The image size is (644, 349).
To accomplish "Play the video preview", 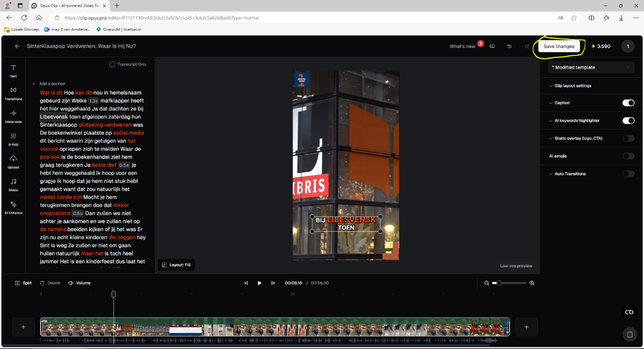I will (260, 283).
